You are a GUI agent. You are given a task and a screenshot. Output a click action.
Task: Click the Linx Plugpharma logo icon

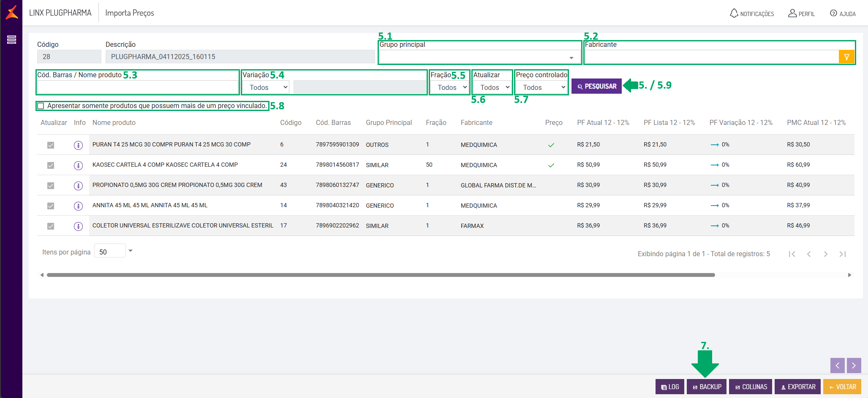pos(12,12)
